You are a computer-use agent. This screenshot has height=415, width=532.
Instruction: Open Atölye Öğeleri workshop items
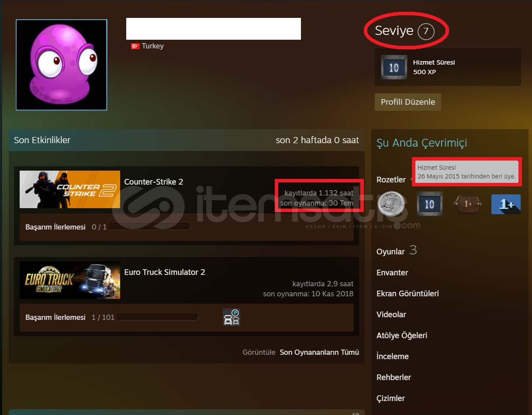(402, 336)
